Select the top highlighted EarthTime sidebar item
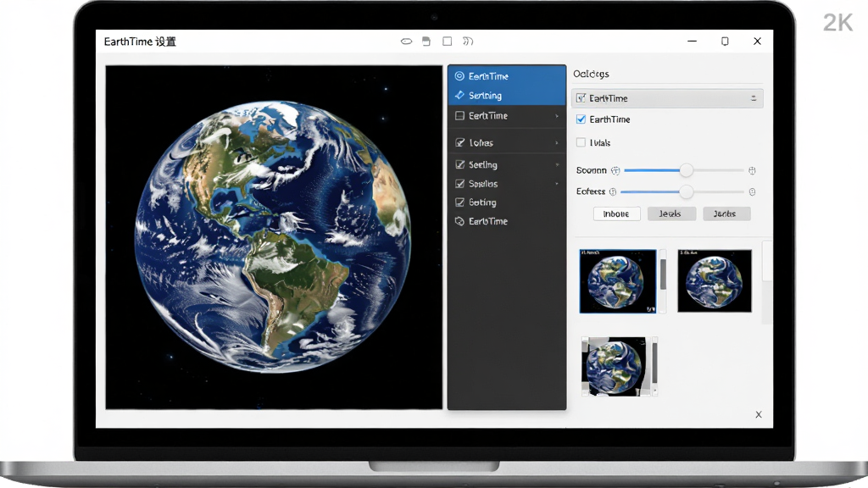Viewport: 868px width, 488px height. [507, 75]
